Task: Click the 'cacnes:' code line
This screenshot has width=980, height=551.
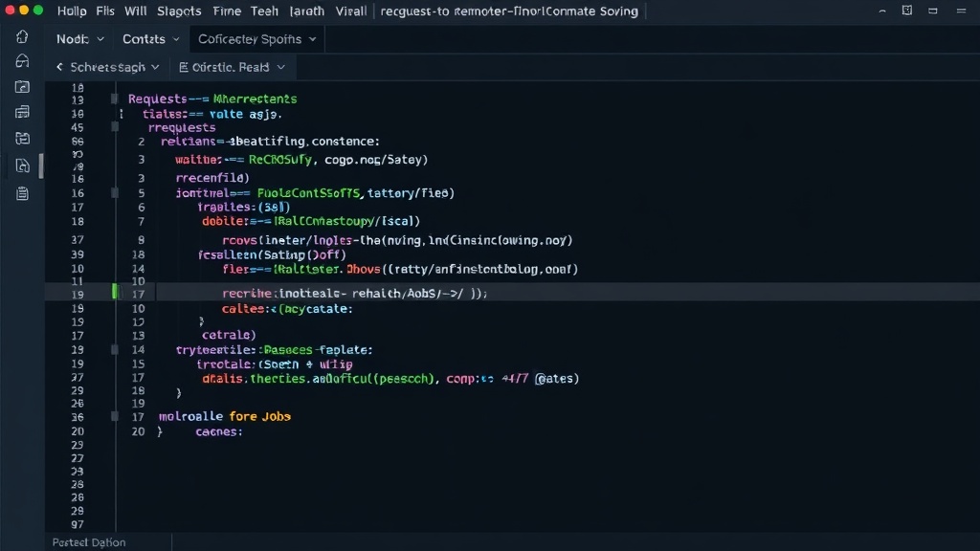Action: tap(219, 431)
